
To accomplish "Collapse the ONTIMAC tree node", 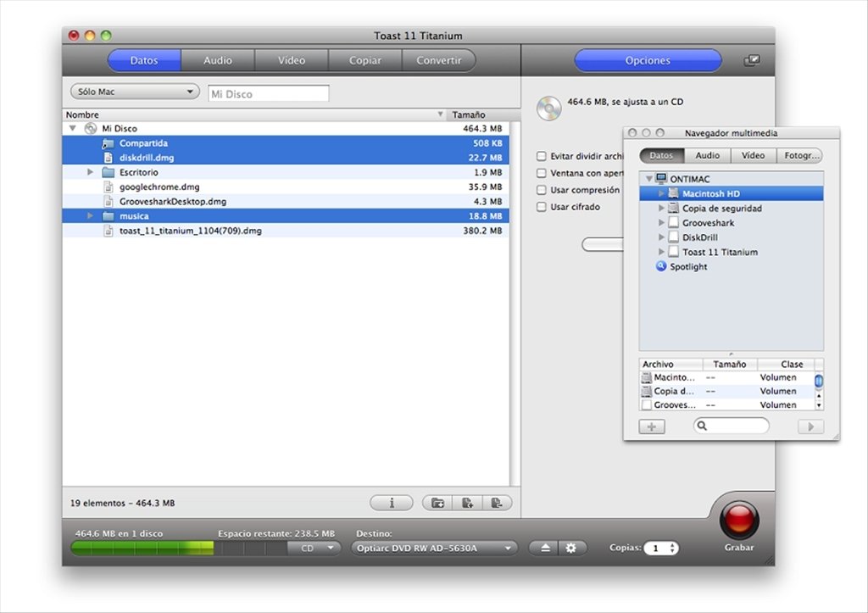I will tap(648, 179).
